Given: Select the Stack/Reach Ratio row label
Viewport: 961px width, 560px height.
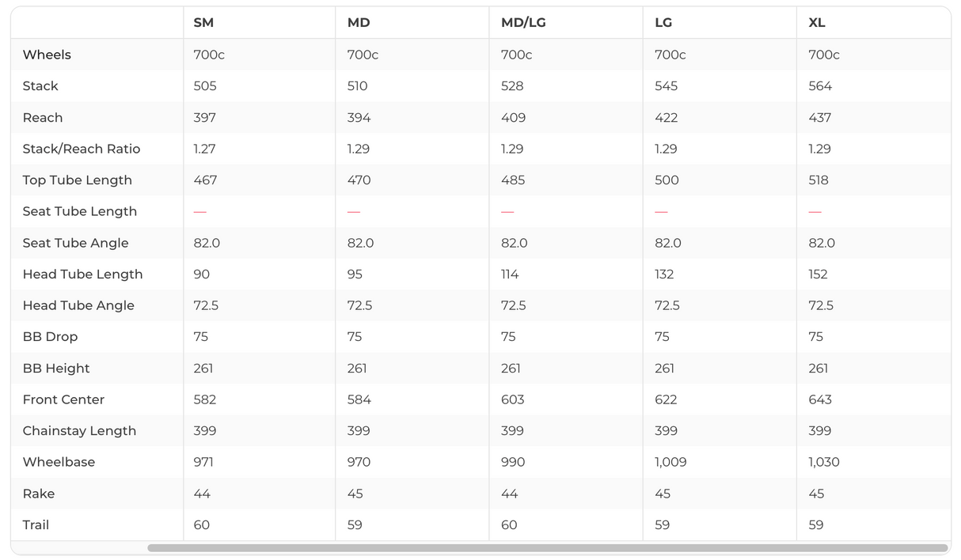Looking at the screenshot, I should click(x=82, y=149).
